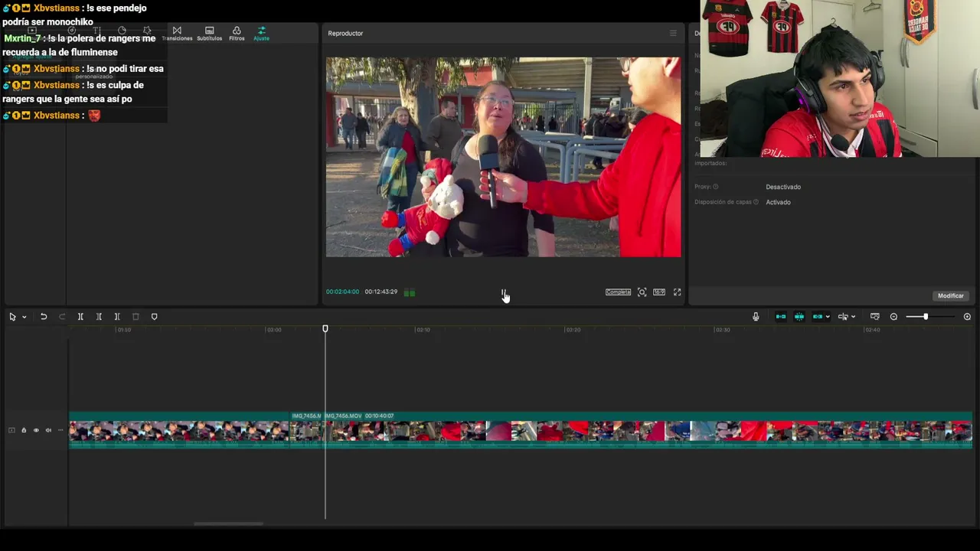Open the Reproductor panel menu
The height and width of the screenshot is (551, 980).
(x=673, y=33)
